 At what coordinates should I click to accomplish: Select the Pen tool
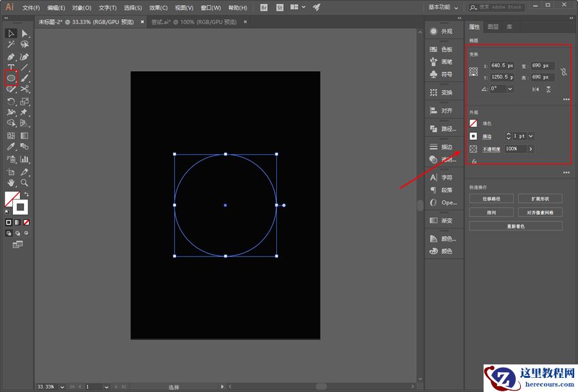pos(11,56)
